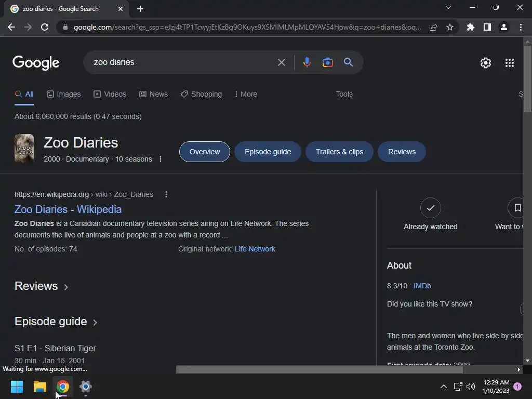
Task: Open the Chrome profile menu
Action: [x=504, y=27]
